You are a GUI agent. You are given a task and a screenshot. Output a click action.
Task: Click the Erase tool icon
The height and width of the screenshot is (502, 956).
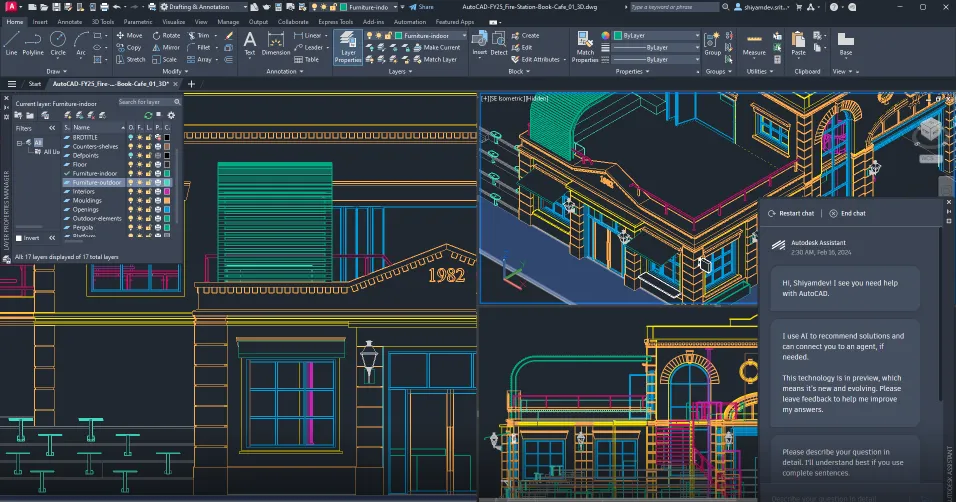coord(229,35)
